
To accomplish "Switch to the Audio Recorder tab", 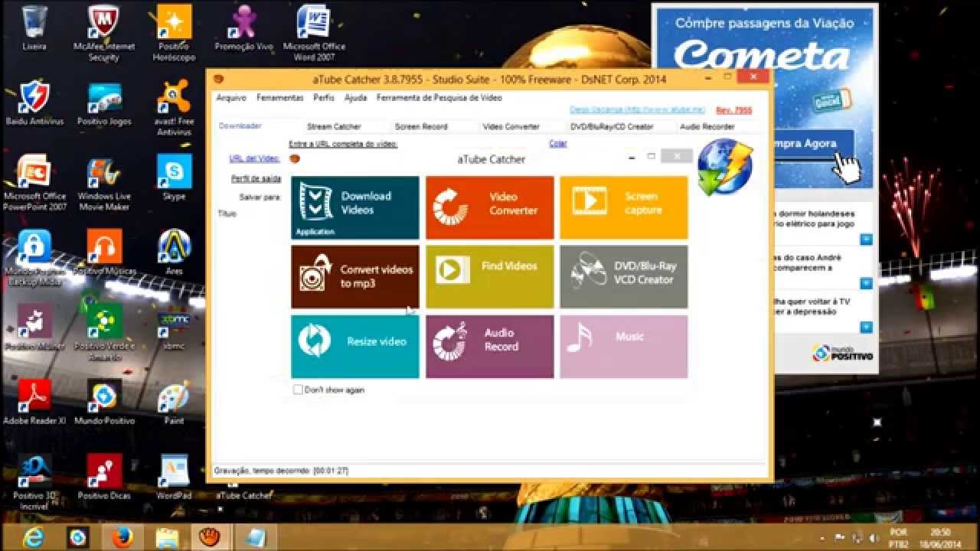I will tap(707, 127).
